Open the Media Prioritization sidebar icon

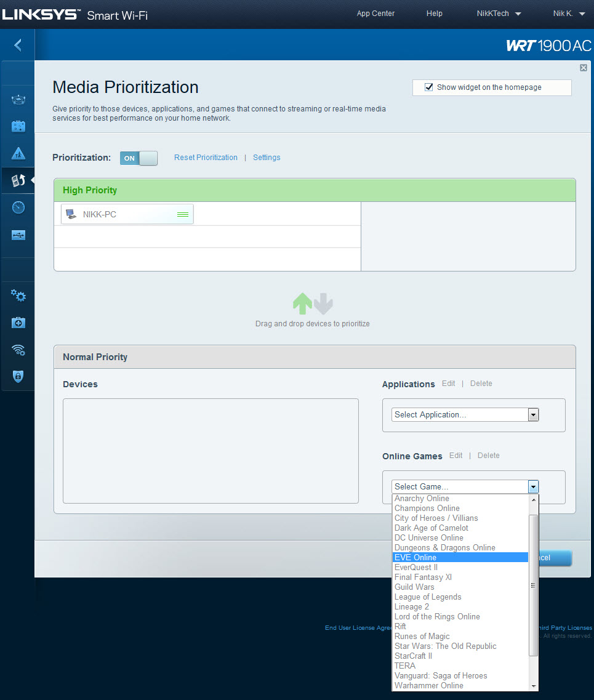coord(18,180)
